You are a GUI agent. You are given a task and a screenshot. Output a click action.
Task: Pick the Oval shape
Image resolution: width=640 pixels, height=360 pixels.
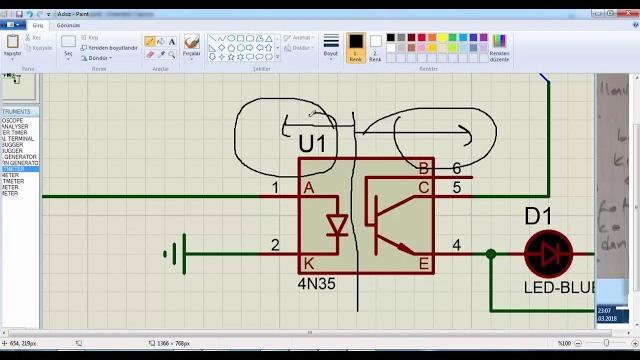231,38
